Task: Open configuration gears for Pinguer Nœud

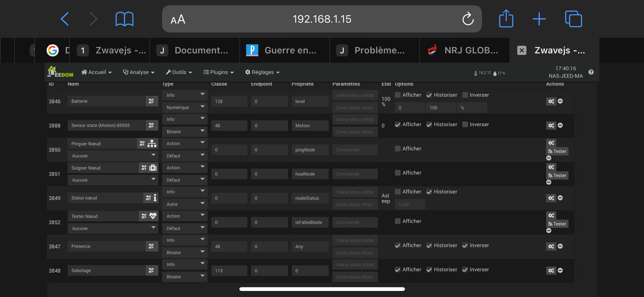Action: point(551,143)
